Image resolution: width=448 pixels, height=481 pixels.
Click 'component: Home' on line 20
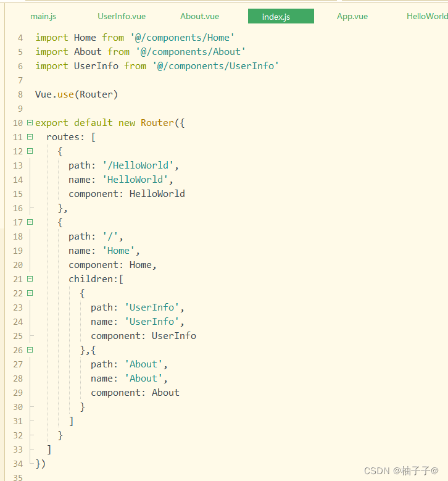tap(110, 265)
